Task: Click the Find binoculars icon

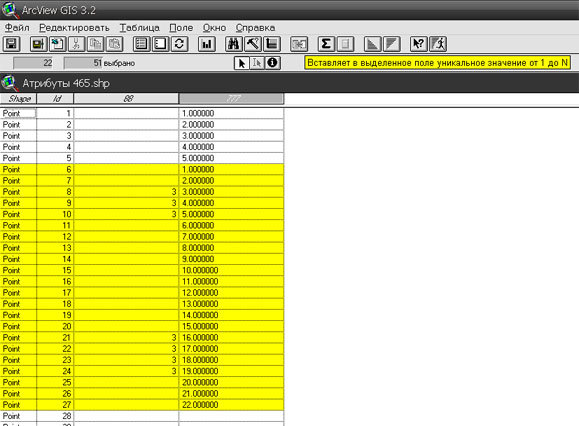Action: [233, 44]
